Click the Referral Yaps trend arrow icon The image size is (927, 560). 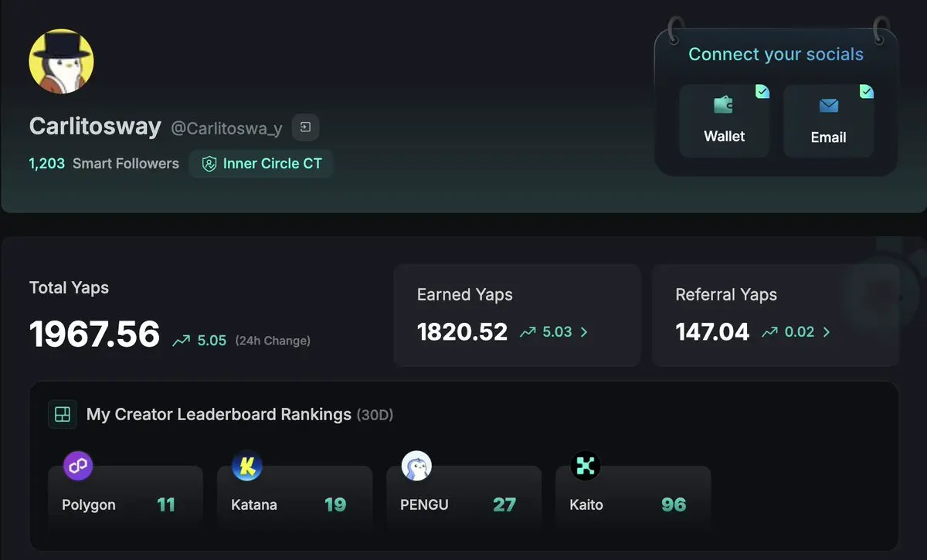coord(770,332)
